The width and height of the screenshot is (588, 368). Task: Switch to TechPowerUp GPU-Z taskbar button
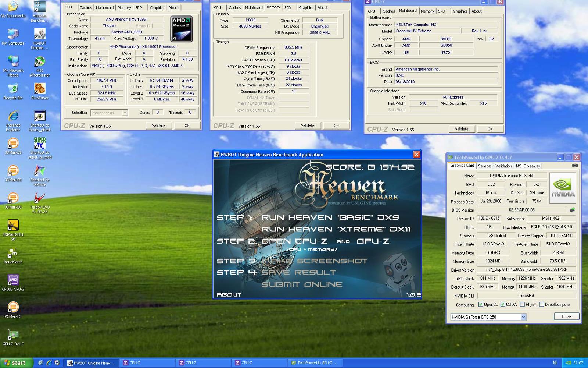(x=315, y=363)
